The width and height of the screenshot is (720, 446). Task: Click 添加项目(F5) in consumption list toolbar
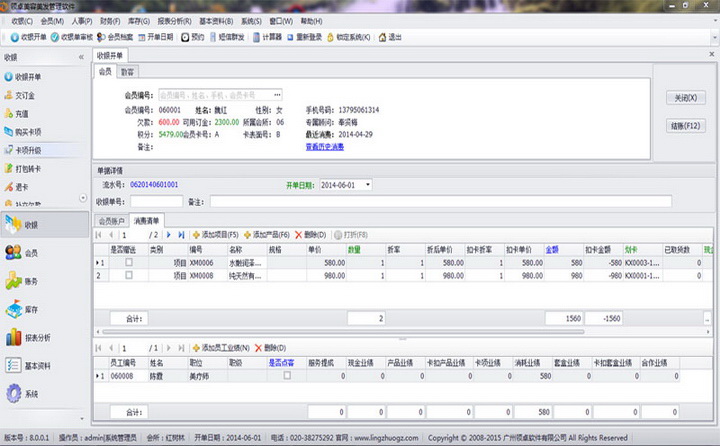215,235
